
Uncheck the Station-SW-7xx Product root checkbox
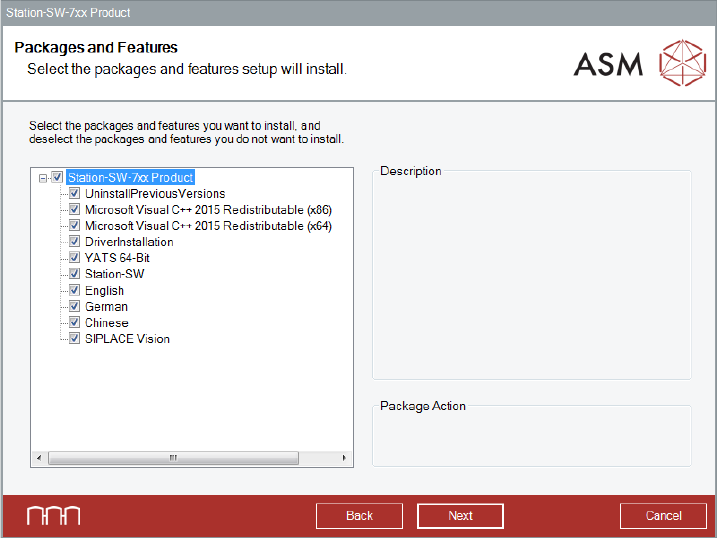point(57,177)
